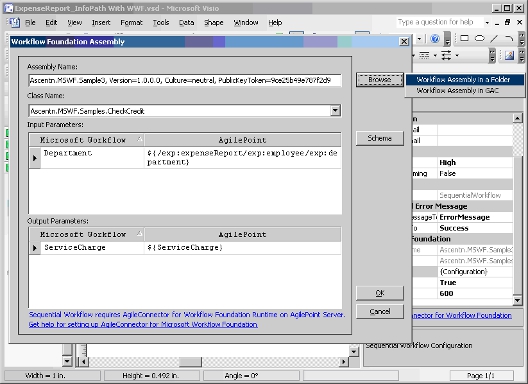This screenshot has height=384, width=528.
Task: Open the Help menu
Action: (275, 23)
